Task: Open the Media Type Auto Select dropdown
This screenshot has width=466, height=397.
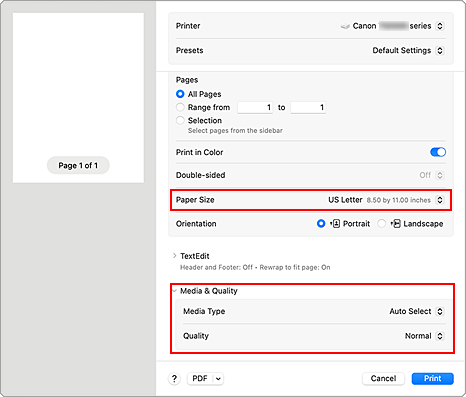Action: pos(440,311)
